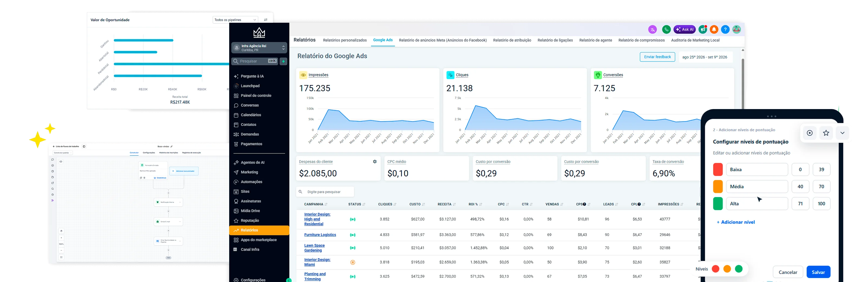This screenshot has width=868, height=282.
Task: Open the megaphone announcements icon
Action: pyautogui.click(x=703, y=30)
